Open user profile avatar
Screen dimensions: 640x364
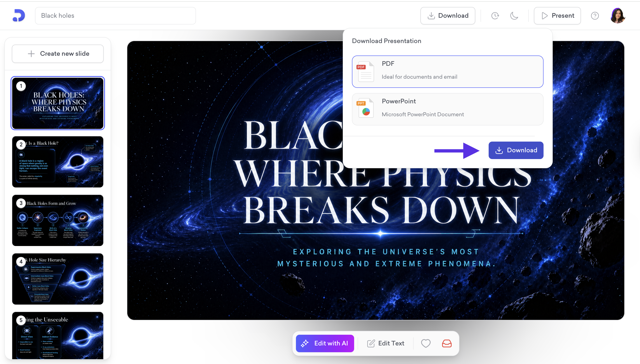pyautogui.click(x=617, y=16)
